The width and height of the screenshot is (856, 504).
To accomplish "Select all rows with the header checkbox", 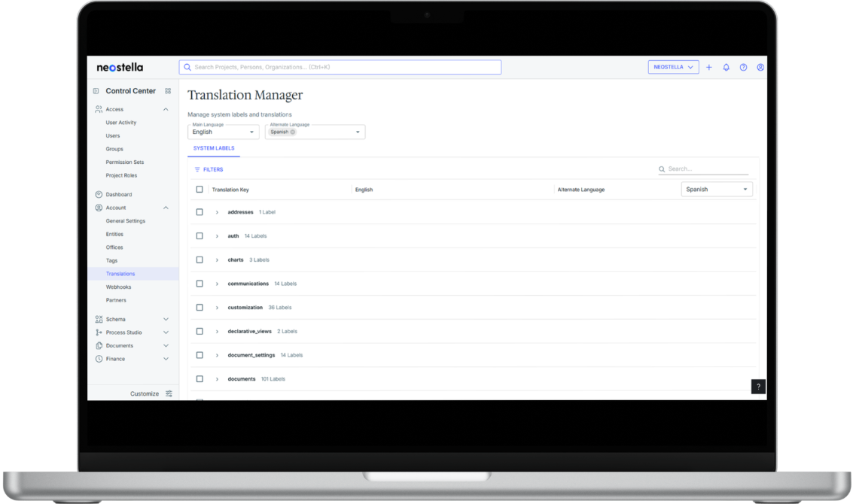I will click(x=200, y=190).
